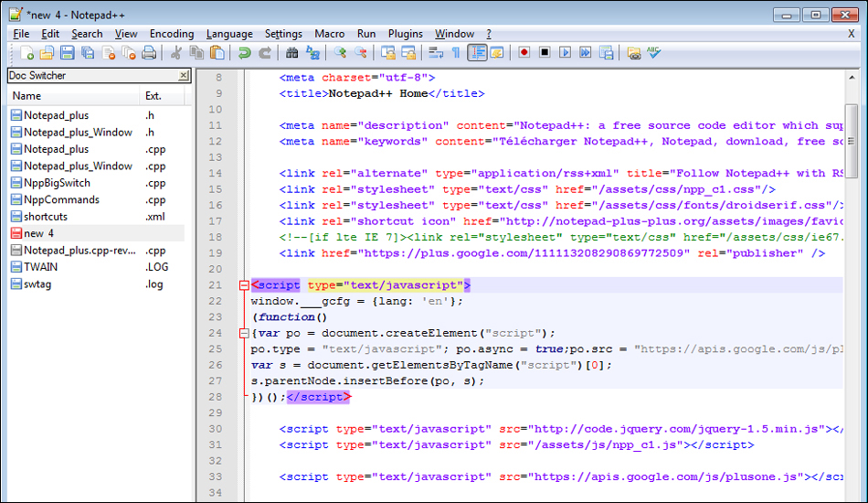Click the ABC spell check icon
This screenshot has height=503, width=868.
click(654, 53)
